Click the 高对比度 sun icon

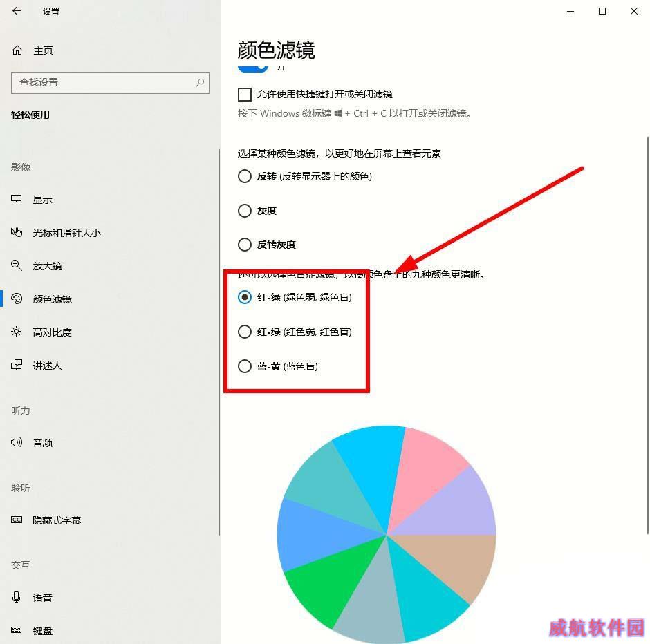(x=16, y=332)
